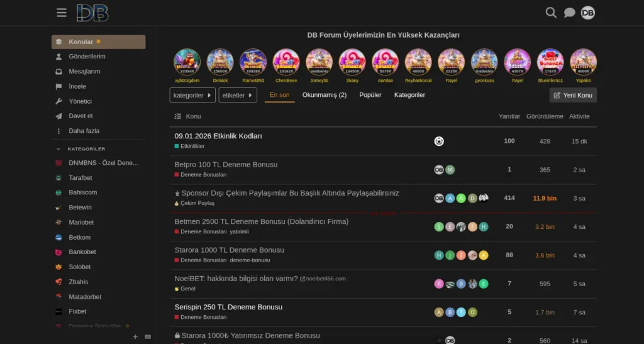Switch to the Kategoriler tab
This screenshot has width=644, height=344.
pos(409,95)
